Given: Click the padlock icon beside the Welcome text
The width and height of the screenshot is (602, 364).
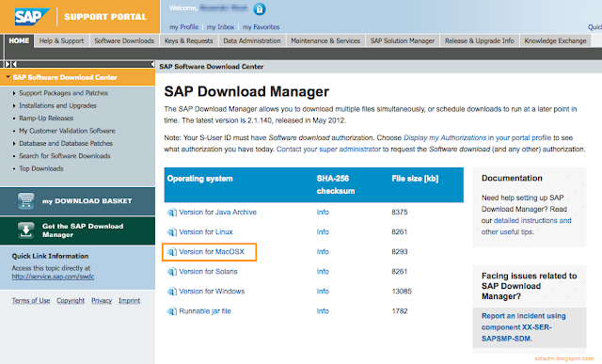Looking at the screenshot, I should (260, 8).
